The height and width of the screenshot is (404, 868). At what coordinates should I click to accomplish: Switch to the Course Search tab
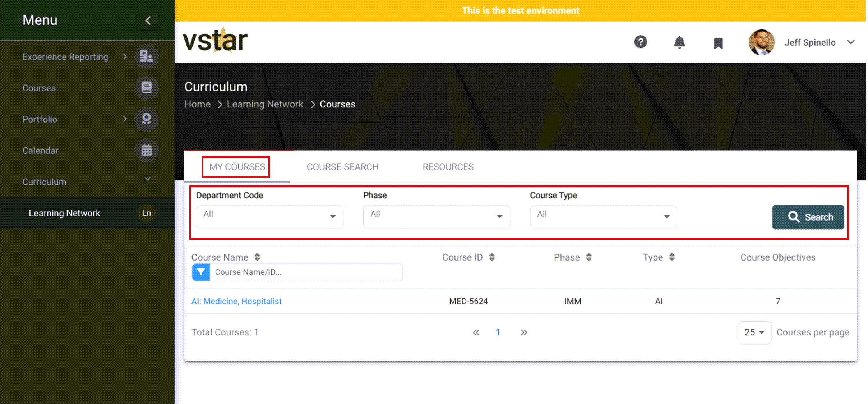pos(342,167)
